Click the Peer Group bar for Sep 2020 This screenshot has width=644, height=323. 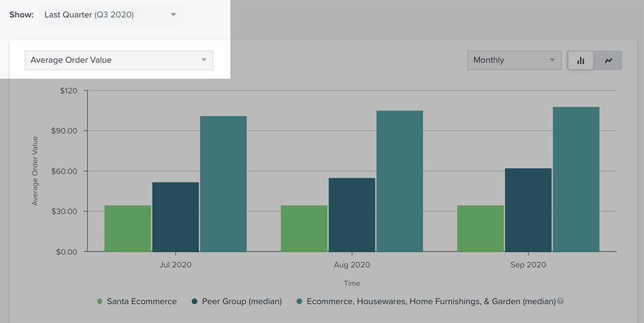(528, 210)
